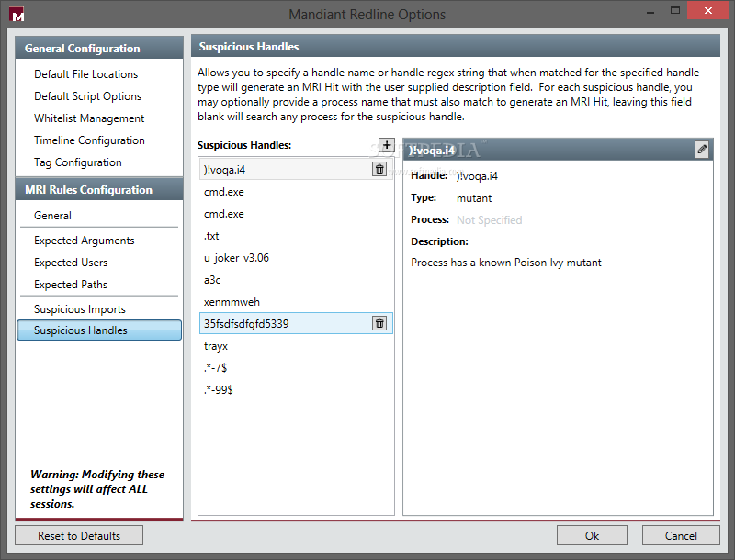
Task: Select the .*-99$ regex handle row
Action: [296, 389]
